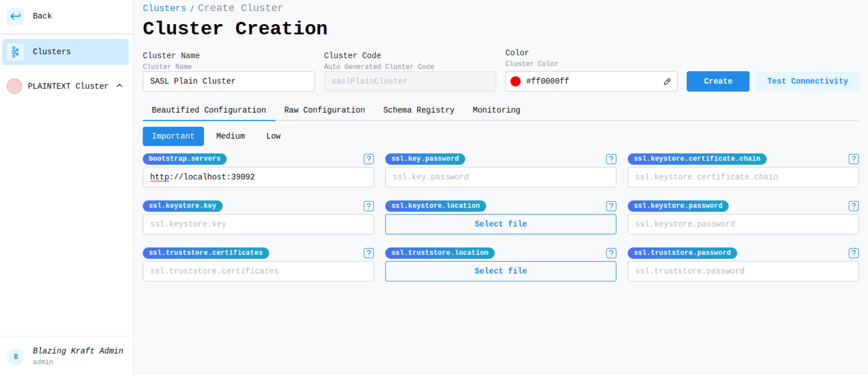Viewport: 868px width, 375px height.
Task: Click Test Connectivity button
Action: point(807,81)
